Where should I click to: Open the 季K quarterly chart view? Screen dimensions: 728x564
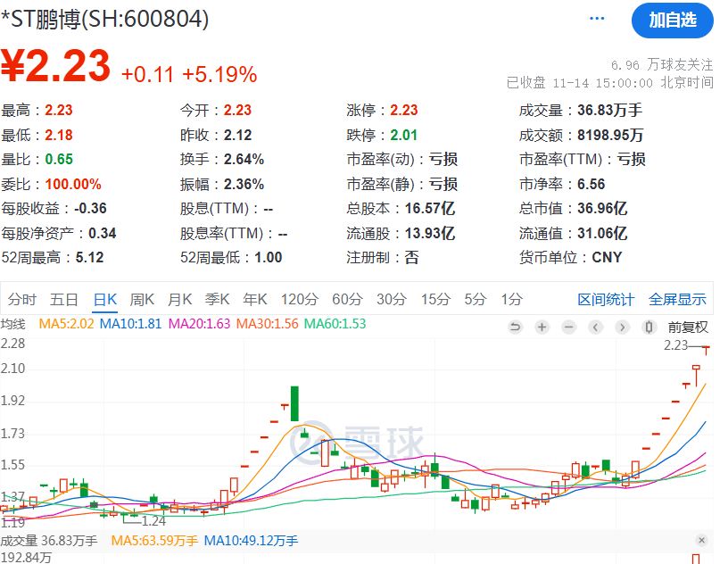tap(216, 301)
